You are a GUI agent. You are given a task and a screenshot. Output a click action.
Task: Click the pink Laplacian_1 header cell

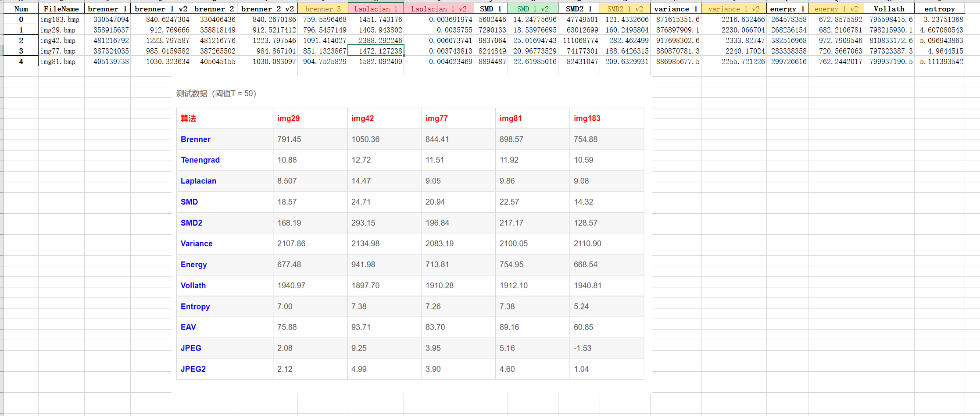coord(376,9)
